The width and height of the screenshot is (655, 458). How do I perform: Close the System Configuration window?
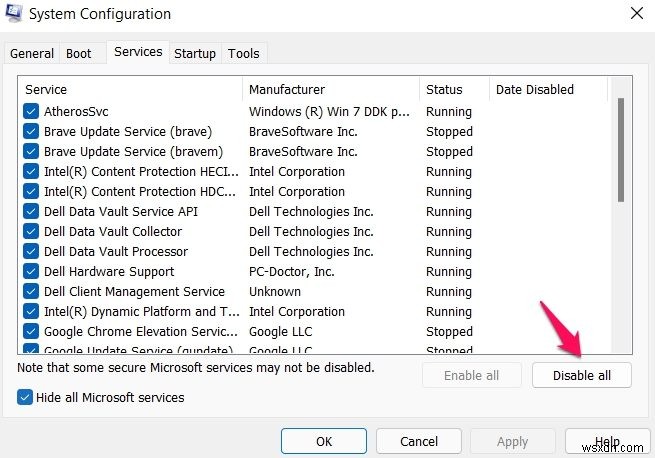pos(637,14)
